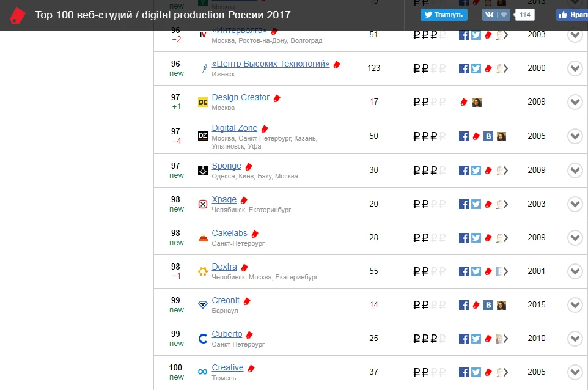Image resolution: width=588 pixels, height=390 pixels.
Task: Open VK icon in Digital Zone row
Action: (488, 136)
